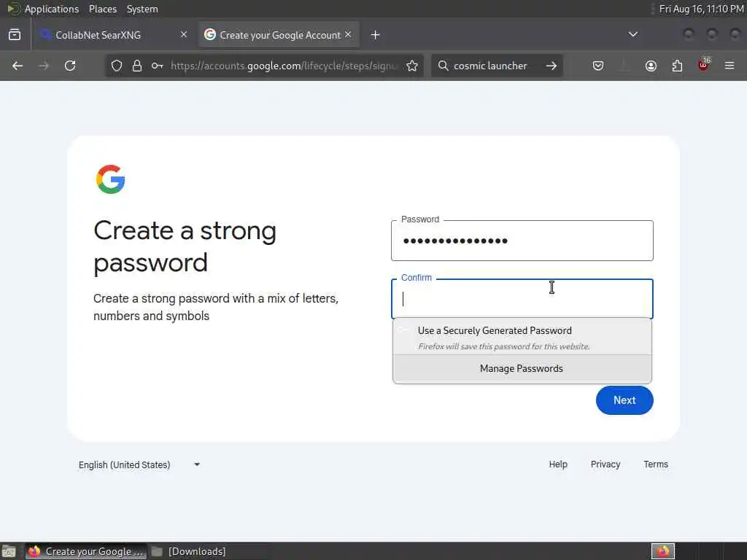Bookmark this page with the star icon
Image resolution: width=747 pixels, height=560 pixels.
tap(412, 66)
